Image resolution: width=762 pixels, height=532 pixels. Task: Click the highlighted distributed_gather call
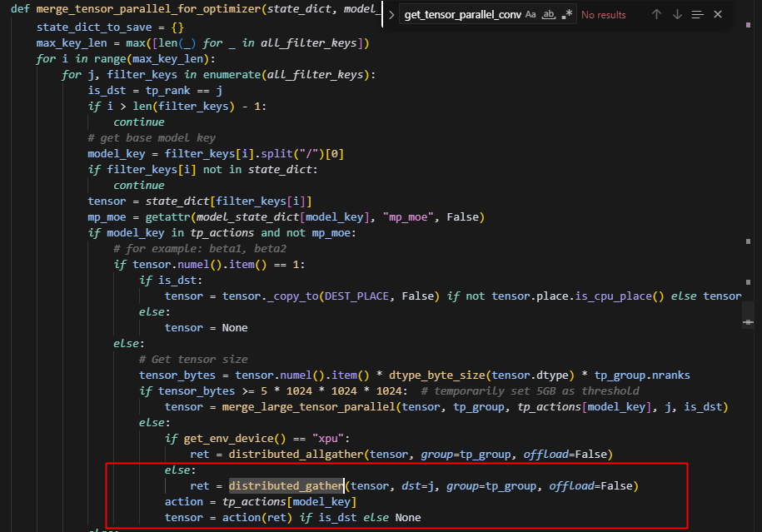(x=286, y=485)
